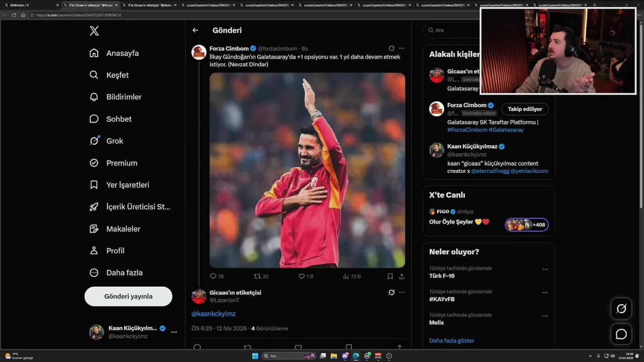
Task: Open floating Grok button
Action: click(x=621, y=309)
